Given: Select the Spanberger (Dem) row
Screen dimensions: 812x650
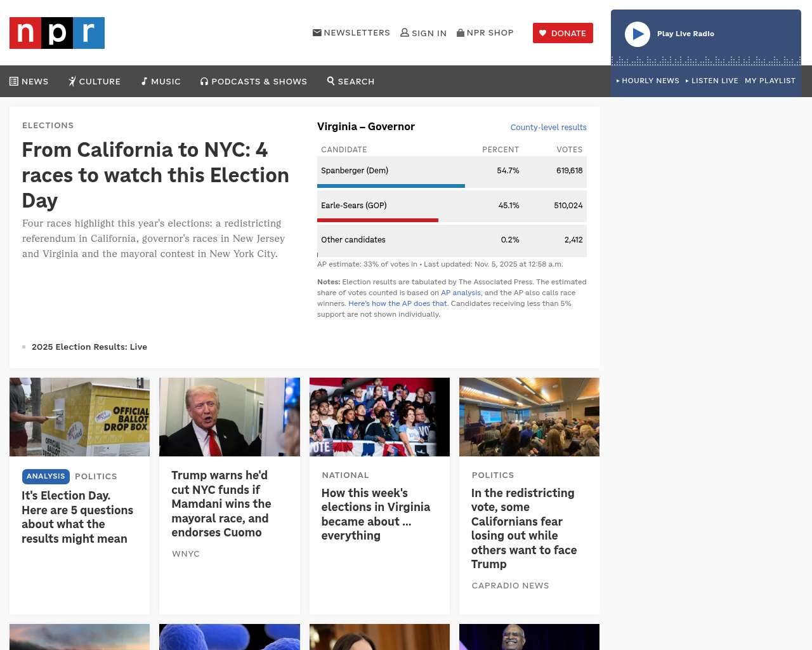Looking at the screenshot, I should click(452, 171).
